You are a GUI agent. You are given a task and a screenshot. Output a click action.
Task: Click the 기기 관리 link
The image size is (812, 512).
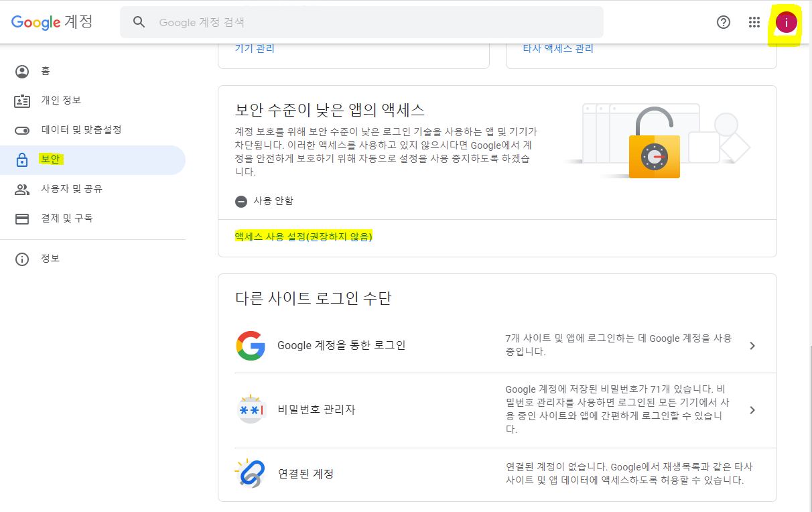255,49
